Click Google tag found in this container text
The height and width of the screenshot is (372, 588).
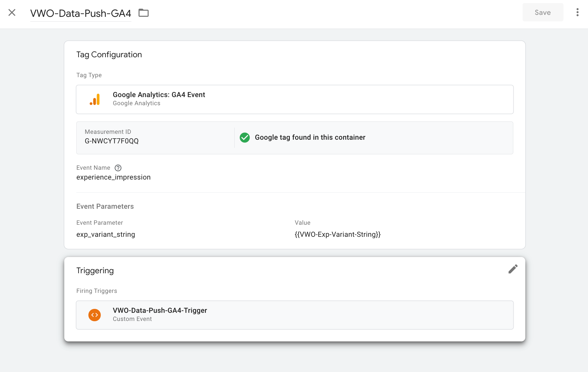(x=310, y=137)
